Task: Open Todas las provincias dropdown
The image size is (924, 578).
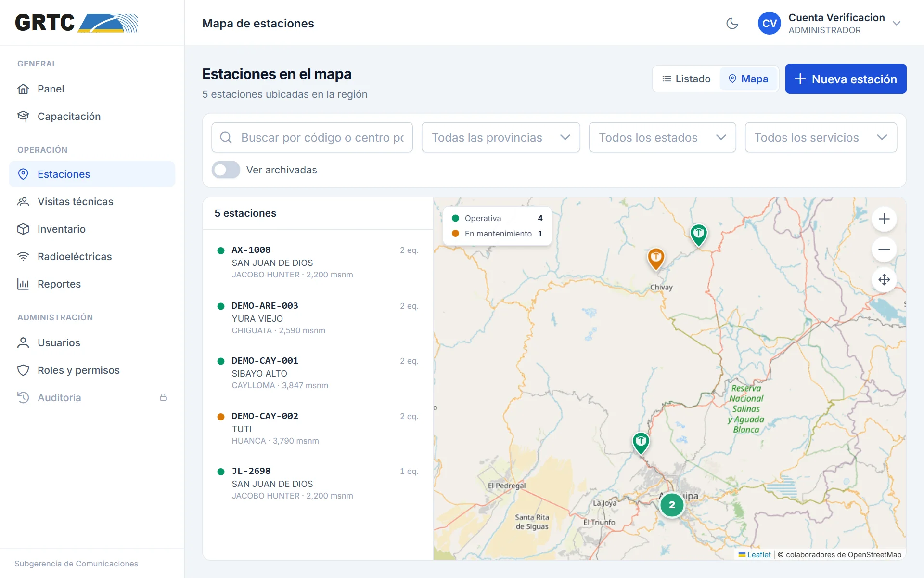Action: (x=500, y=138)
